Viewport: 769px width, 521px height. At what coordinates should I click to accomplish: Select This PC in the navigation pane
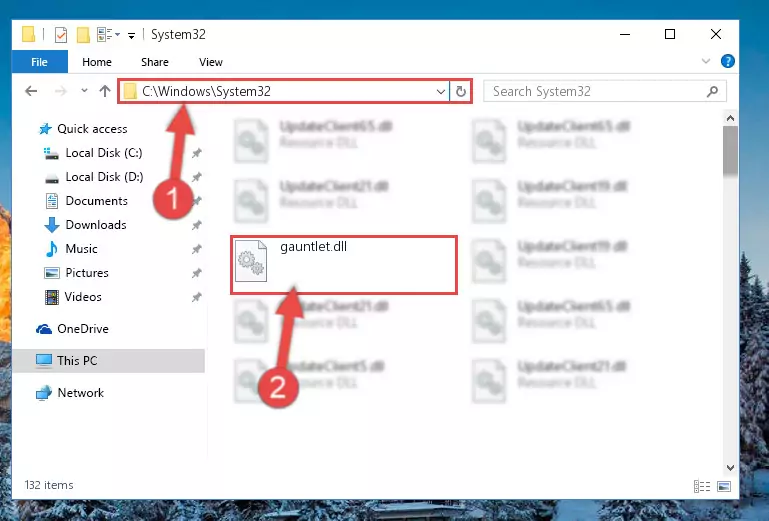click(77, 361)
